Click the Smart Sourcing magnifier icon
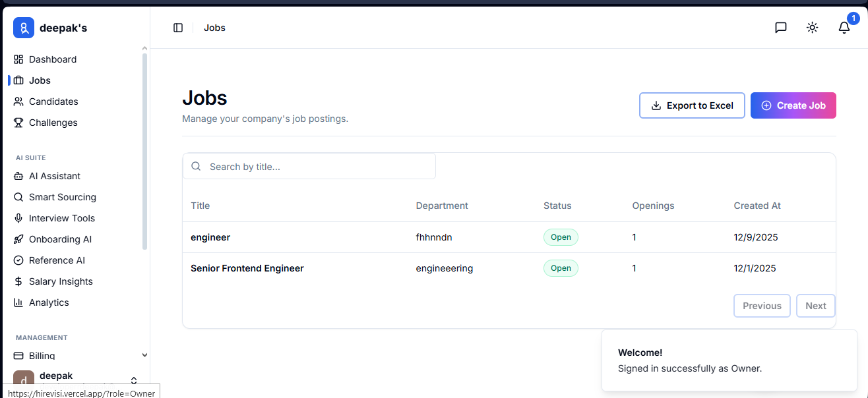 pyautogui.click(x=18, y=197)
